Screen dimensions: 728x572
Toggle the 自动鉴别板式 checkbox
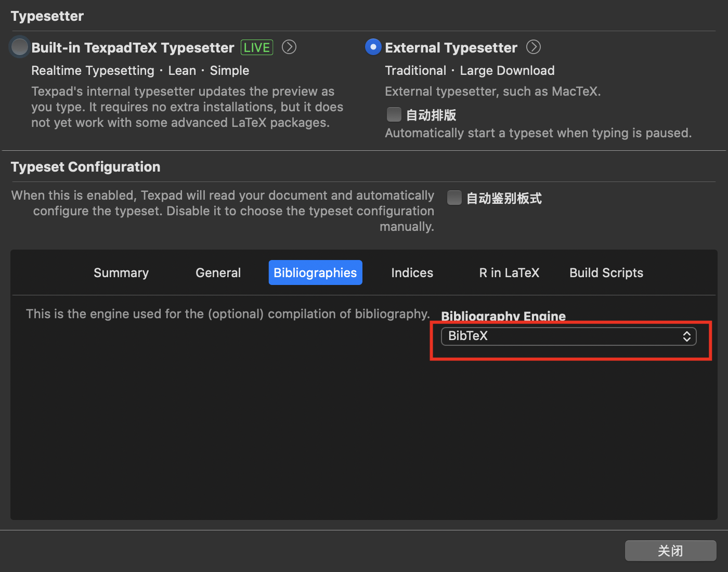pyautogui.click(x=454, y=198)
